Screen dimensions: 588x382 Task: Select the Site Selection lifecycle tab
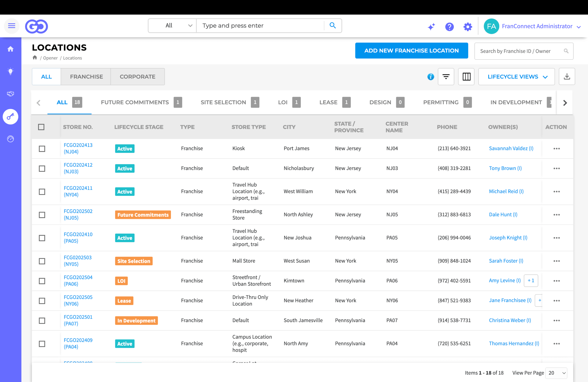(230, 102)
